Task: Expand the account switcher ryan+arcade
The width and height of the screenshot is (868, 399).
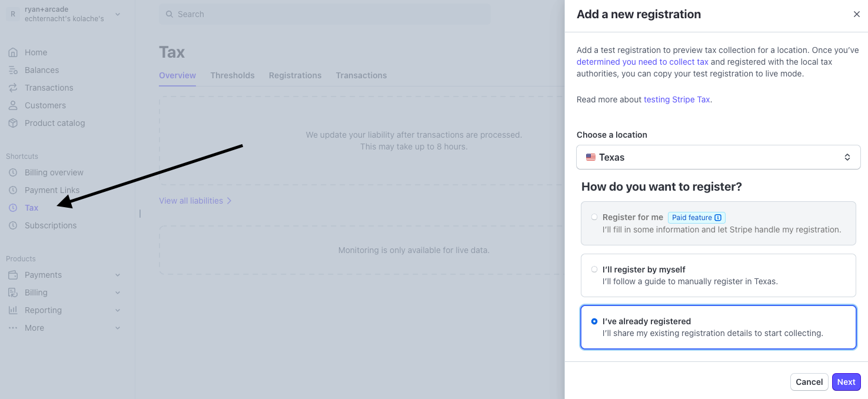Action: tap(118, 14)
